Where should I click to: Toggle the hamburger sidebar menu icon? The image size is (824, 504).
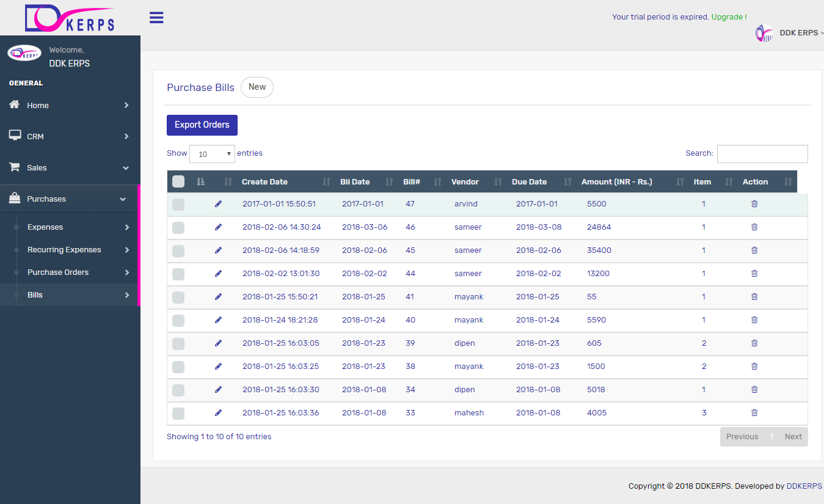point(156,17)
